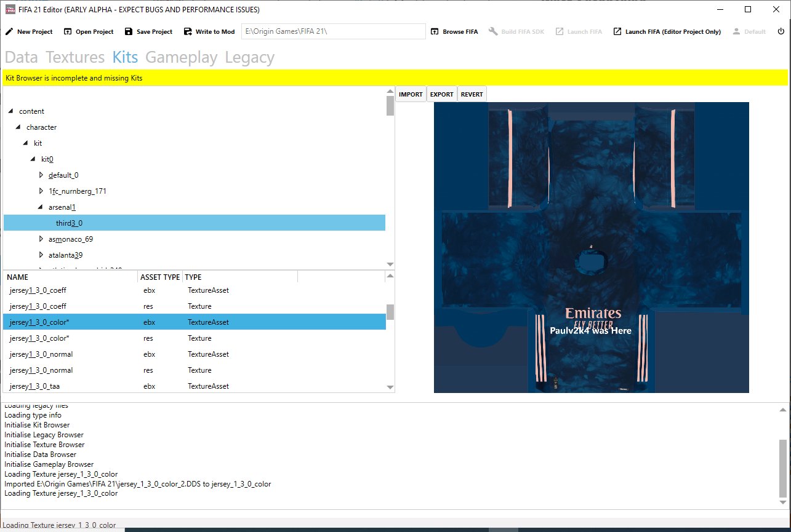Open the Gameplay section
This screenshot has height=532, width=791.
182,57
